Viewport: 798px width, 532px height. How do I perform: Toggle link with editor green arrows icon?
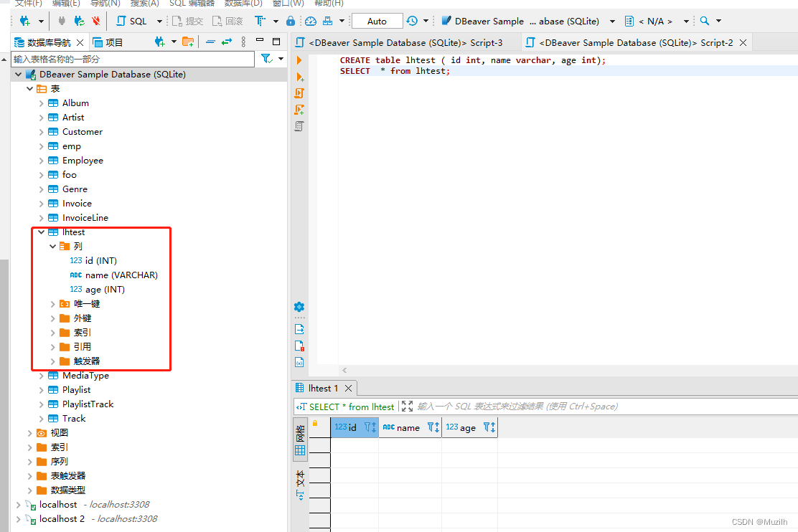pyautogui.click(x=227, y=42)
